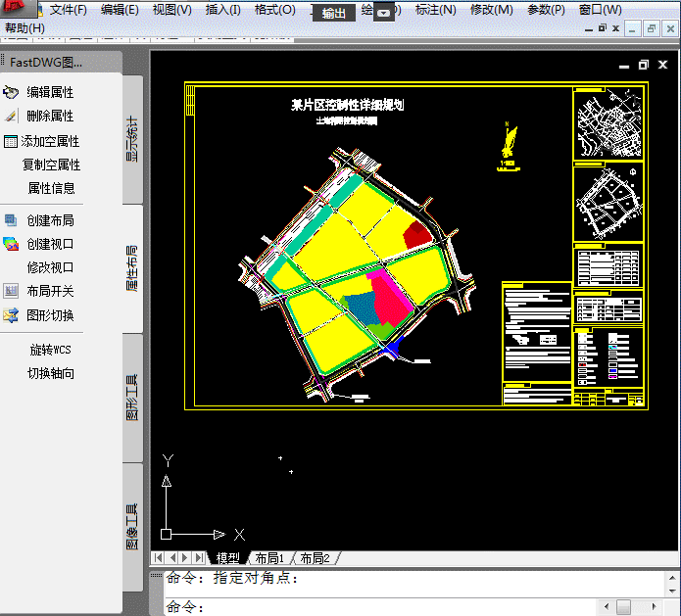The width and height of the screenshot is (681, 616).
Task: Click 切换轴向 command
Action: (51, 373)
